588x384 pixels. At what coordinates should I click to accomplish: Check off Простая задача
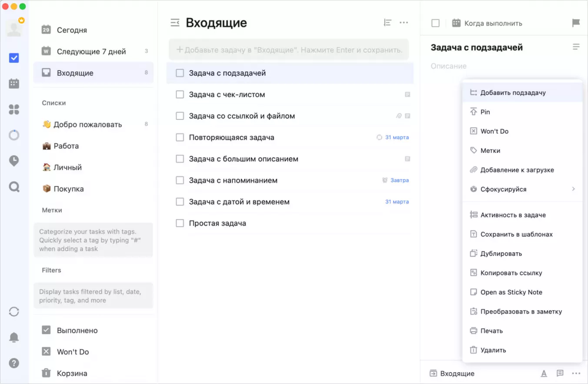(180, 223)
